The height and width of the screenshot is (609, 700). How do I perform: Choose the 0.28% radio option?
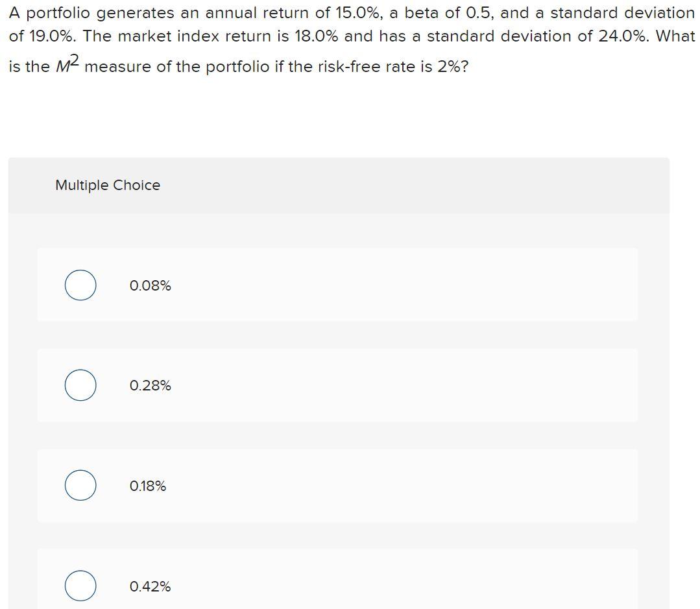(x=80, y=385)
